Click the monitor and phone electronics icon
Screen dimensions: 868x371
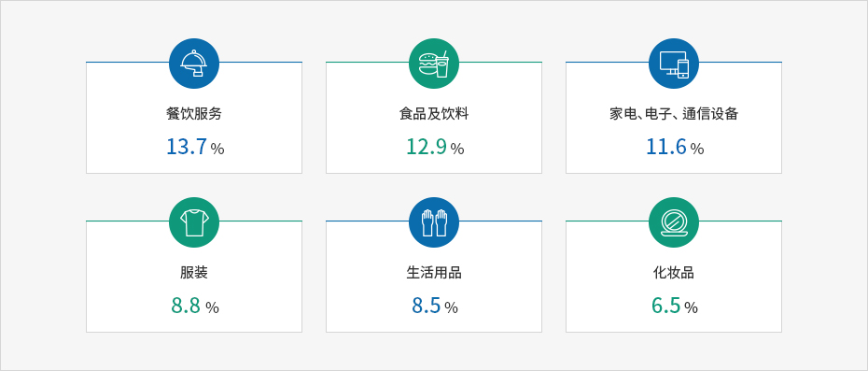674,64
